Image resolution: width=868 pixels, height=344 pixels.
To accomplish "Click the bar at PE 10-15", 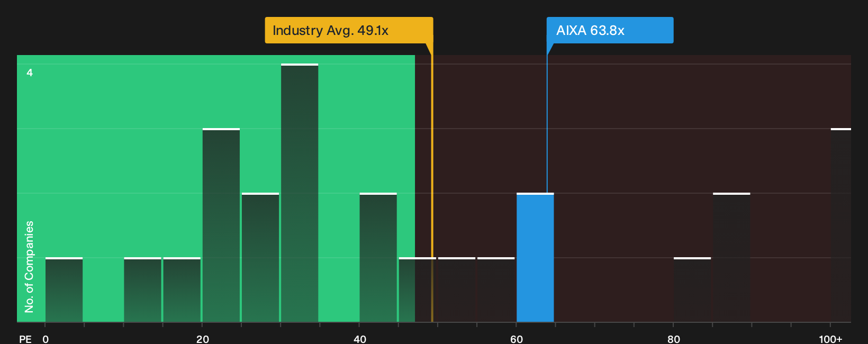I will pyautogui.click(x=142, y=290).
